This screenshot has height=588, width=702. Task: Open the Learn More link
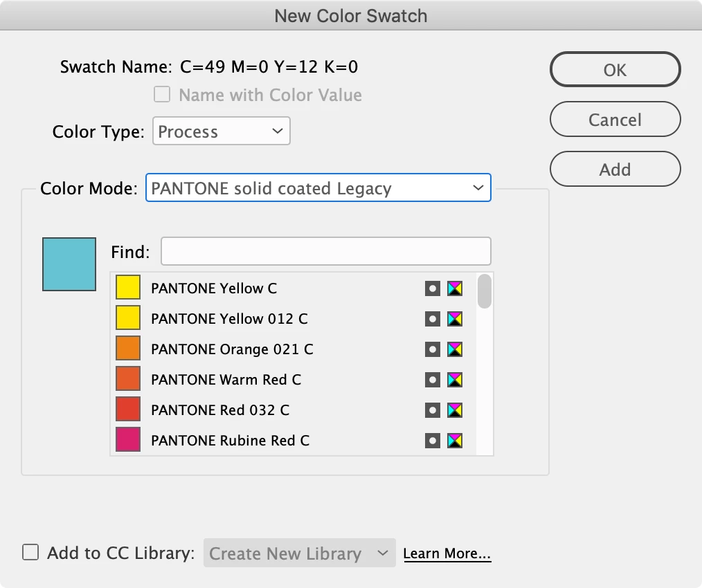click(x=447, y=554)
